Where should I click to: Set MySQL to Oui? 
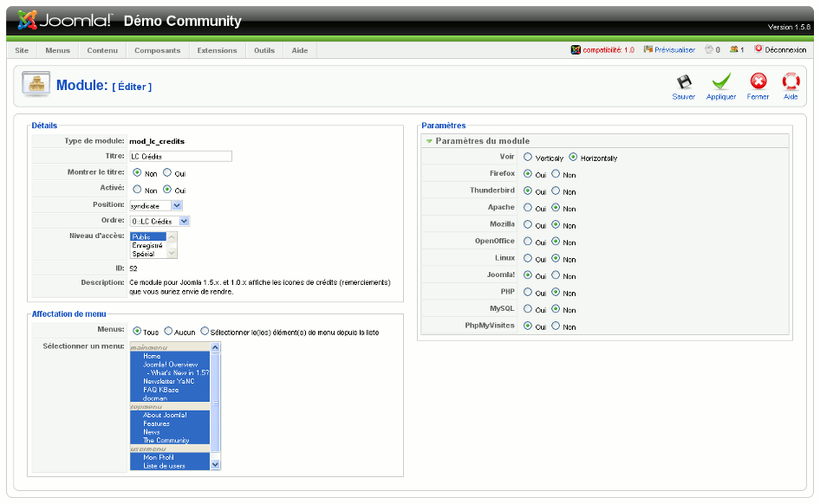click(528, 308)
